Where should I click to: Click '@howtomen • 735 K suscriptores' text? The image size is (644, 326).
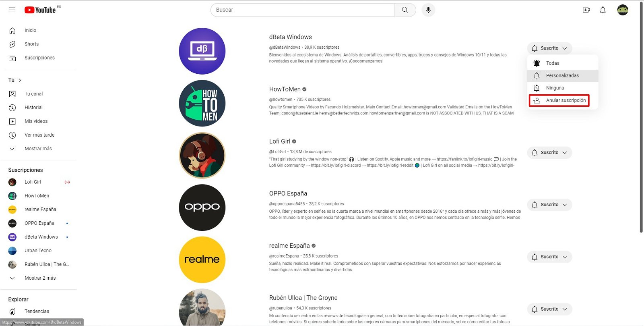point(300,100)
